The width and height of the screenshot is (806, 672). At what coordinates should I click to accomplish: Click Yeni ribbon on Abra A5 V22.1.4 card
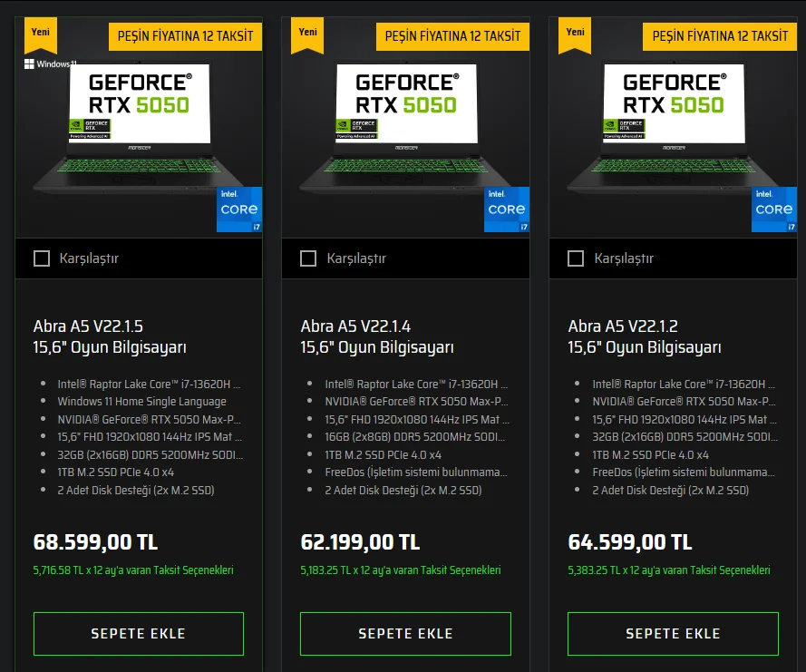307,34
